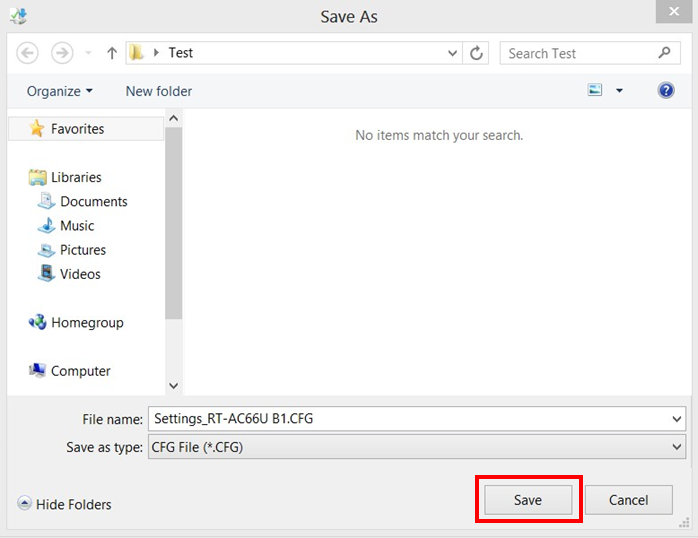Click the Save As dialog title icon
This screenshot has height=538, width=698.
[19, 16]
